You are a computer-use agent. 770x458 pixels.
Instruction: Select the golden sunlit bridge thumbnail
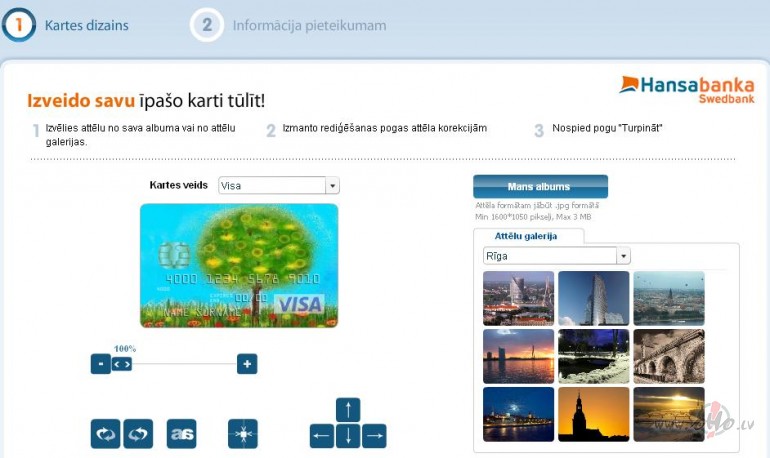[669, 414]
